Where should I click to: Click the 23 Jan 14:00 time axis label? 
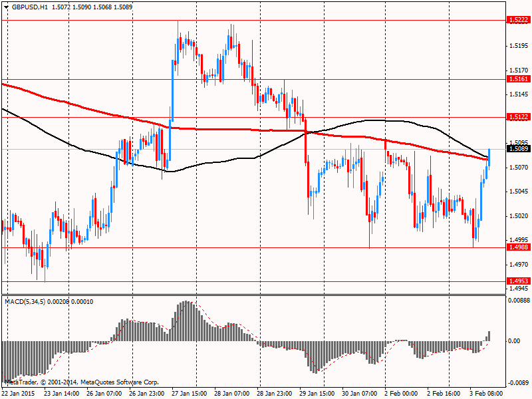click(62, 394)
